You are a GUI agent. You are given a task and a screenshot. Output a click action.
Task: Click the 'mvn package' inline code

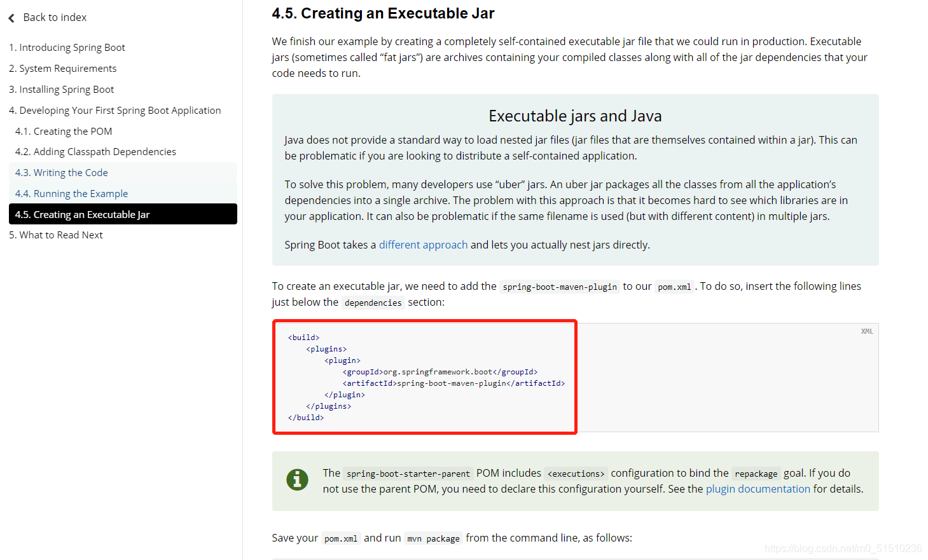click(433, 538)
